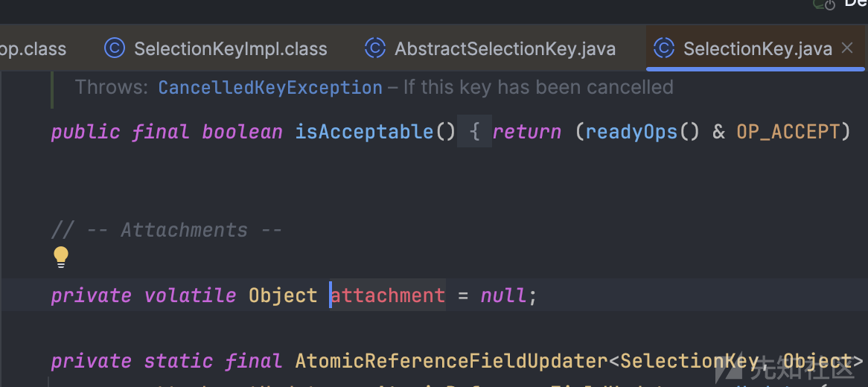Close the SelectionKey.java editor tab
Screen dimensions: 868x387
(x=847, y=48)
